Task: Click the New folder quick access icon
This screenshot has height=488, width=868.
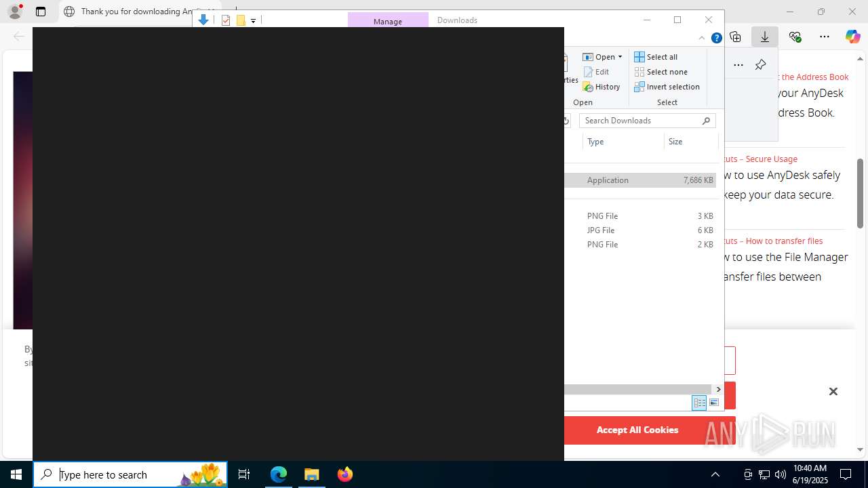Action: [240, 20]
